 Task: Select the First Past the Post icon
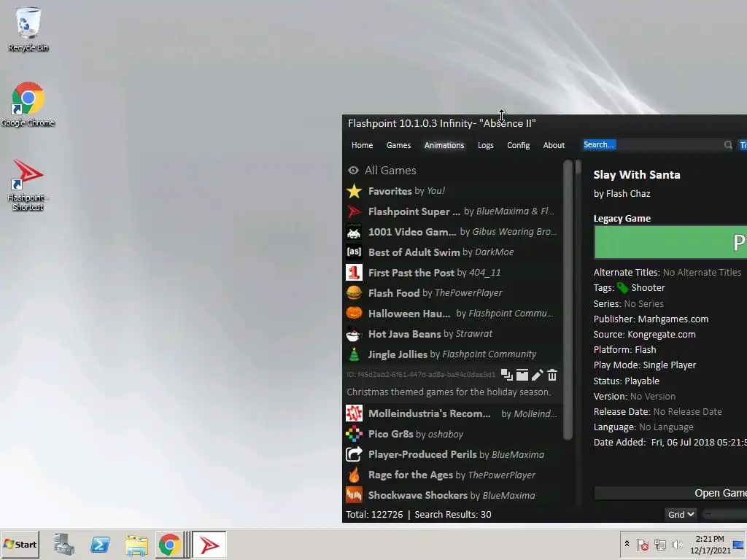[354, 273]
